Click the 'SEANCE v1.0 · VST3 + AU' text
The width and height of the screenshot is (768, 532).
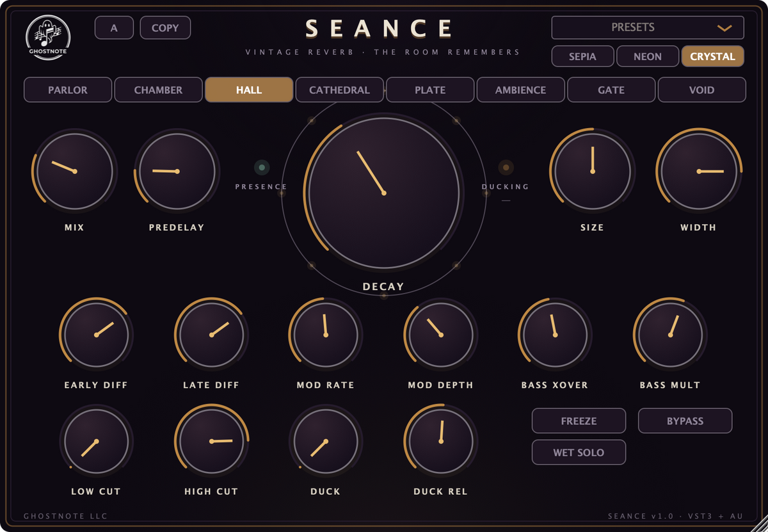coord(675,516)
